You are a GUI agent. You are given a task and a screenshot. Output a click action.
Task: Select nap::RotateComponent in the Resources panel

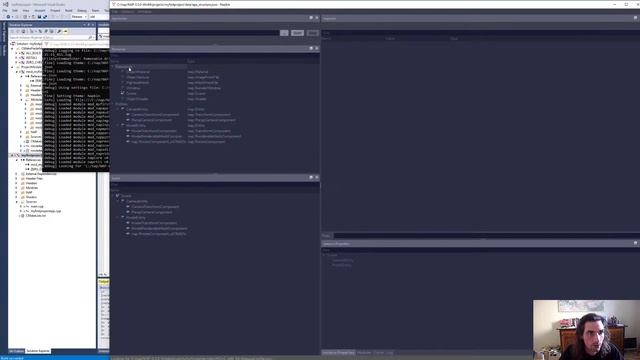point(159,142)
